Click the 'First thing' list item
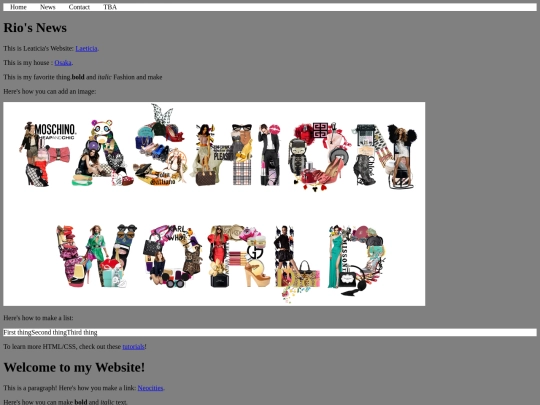540x405 pixels. [17, 332]
